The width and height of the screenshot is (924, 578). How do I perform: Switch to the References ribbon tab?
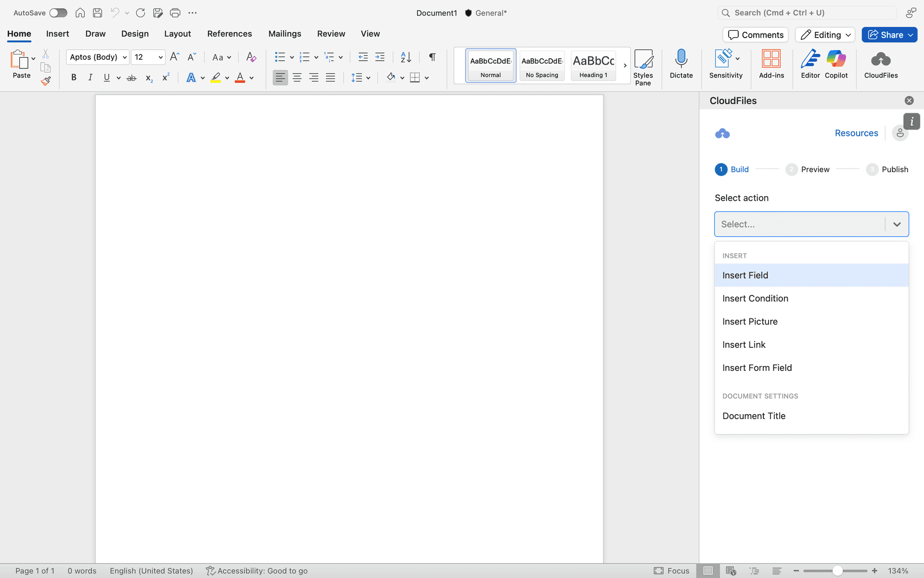tap(229, 34)
